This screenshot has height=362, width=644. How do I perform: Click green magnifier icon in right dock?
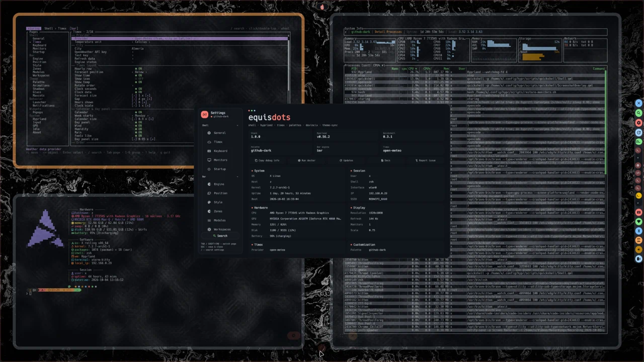(x=638, y=113)
